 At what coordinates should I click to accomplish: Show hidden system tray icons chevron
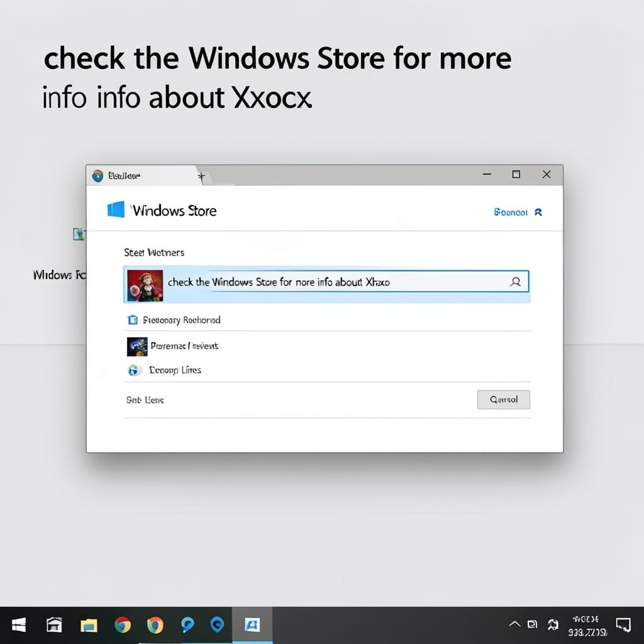[514, 625]
